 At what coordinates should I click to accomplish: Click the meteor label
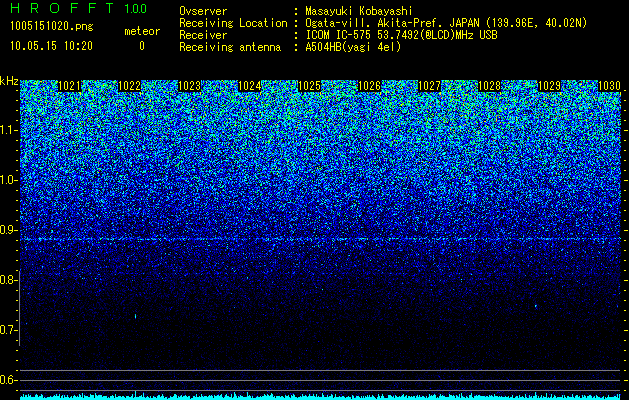tap(142, 31)
